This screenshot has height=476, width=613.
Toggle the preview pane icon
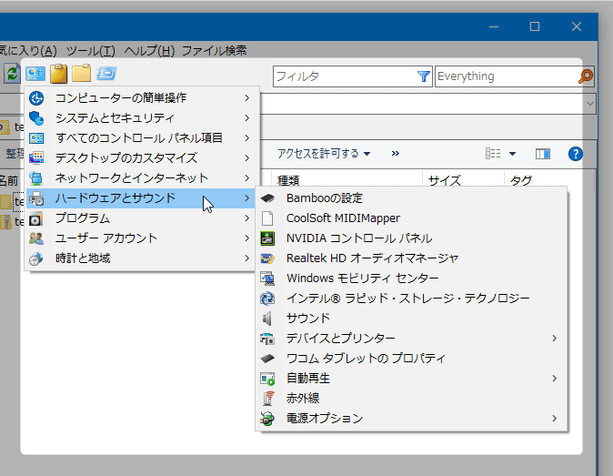543,154
